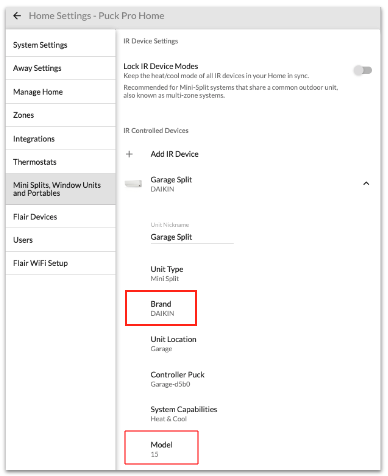Viewport: 388px width, 476px height.
Task: Open the Flair WiFi Setup page
Action: [61, 263]
